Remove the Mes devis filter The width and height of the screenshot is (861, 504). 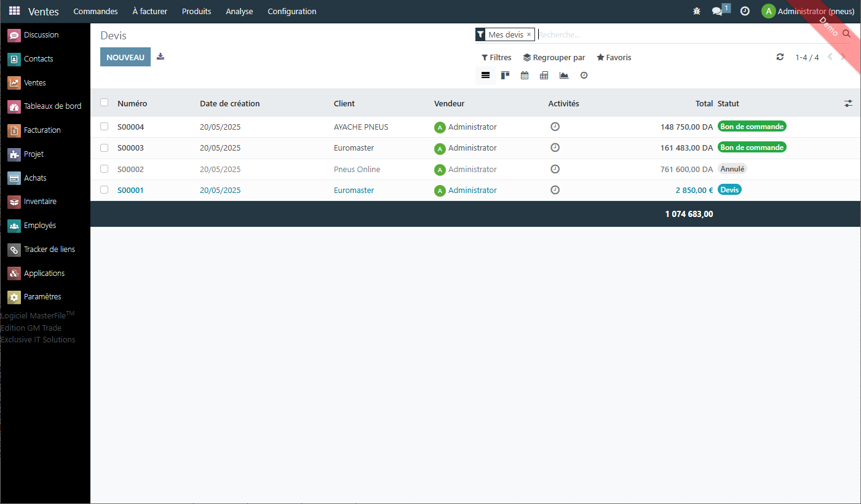click(529, 34)
